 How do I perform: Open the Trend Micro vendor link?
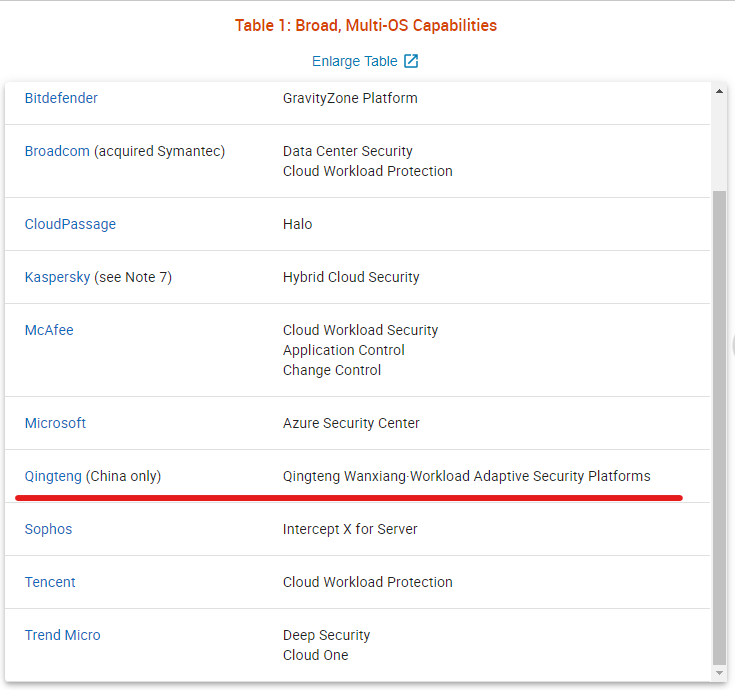tap(62, 635)
